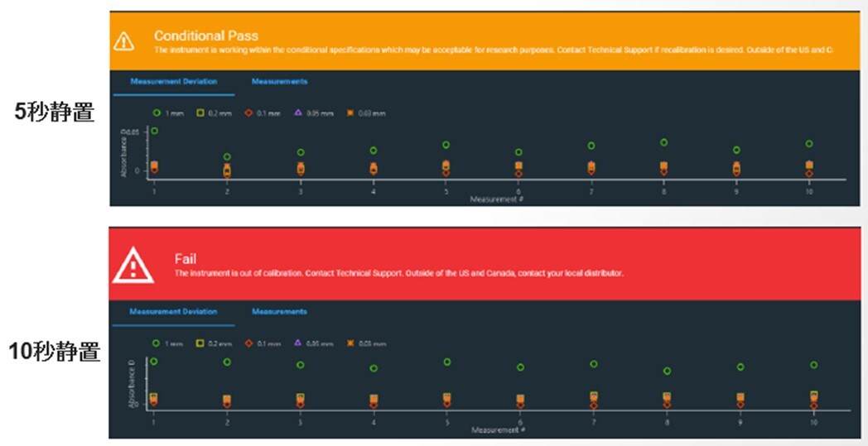Click the Fail status heading

point(185,259)
